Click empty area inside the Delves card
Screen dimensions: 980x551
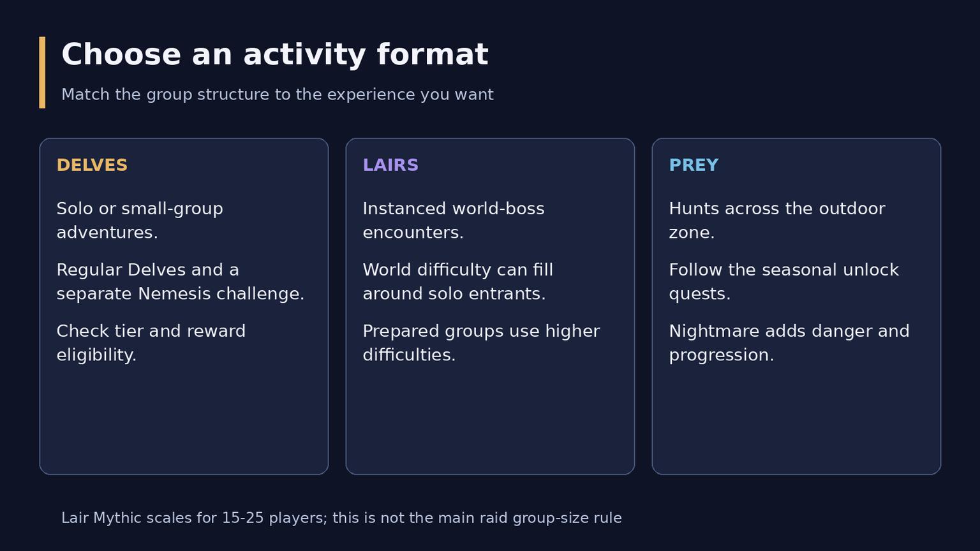[184, 421]
